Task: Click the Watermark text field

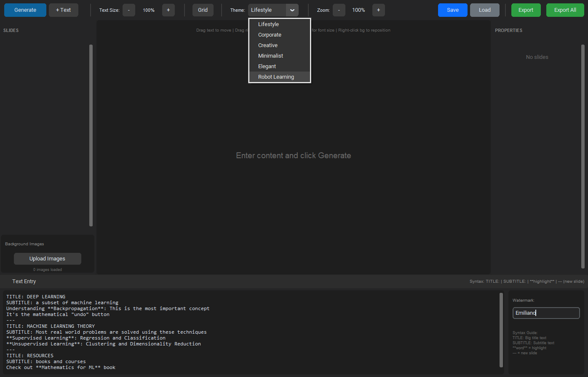Action: click(546, 313)
